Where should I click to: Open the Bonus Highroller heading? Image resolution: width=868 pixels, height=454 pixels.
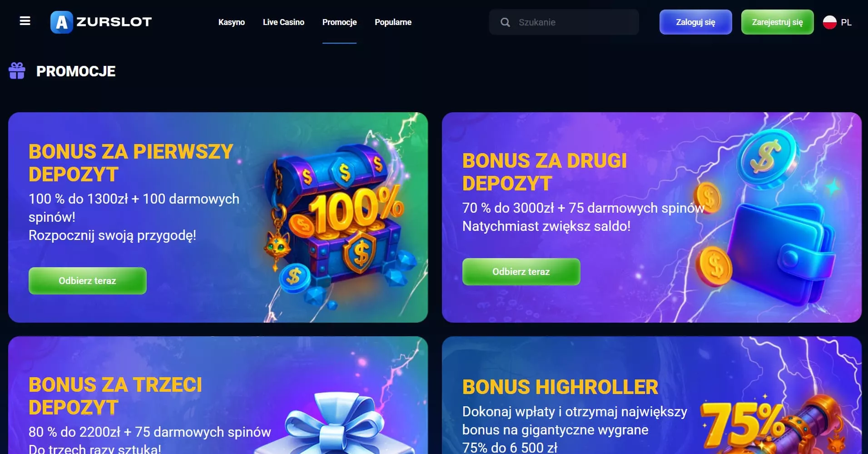coord(560,387)
